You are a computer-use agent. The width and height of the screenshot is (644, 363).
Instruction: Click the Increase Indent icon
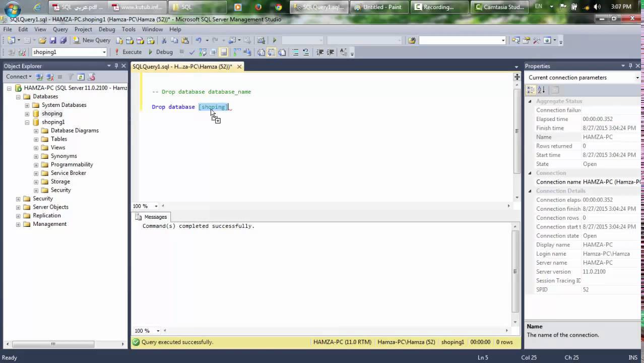(x=331, y=52)
